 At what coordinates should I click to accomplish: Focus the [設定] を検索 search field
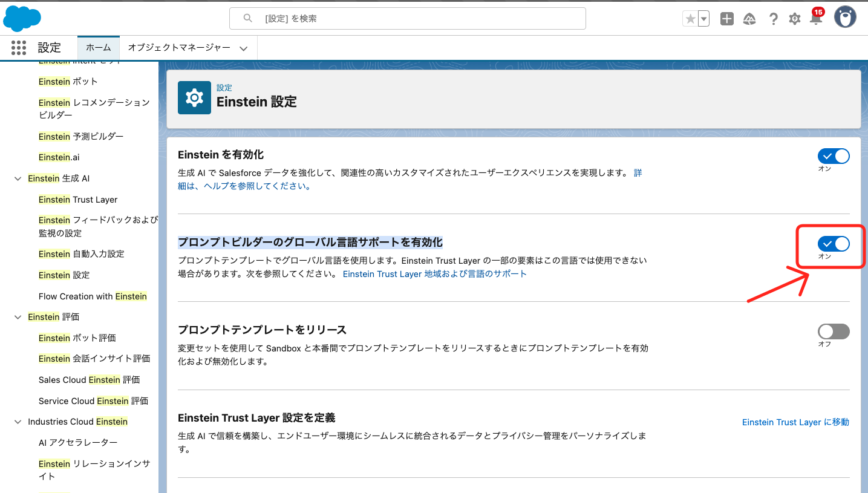(x=408, y=19)
